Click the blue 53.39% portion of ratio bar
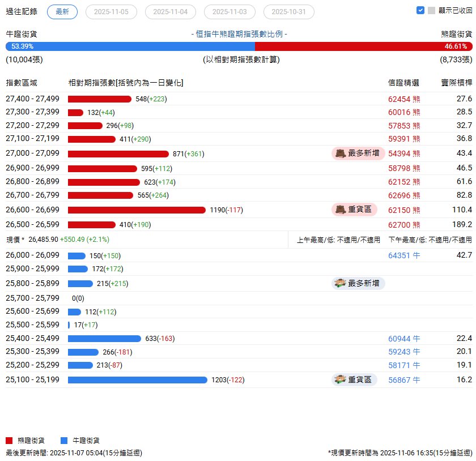 tap(130, 46)
